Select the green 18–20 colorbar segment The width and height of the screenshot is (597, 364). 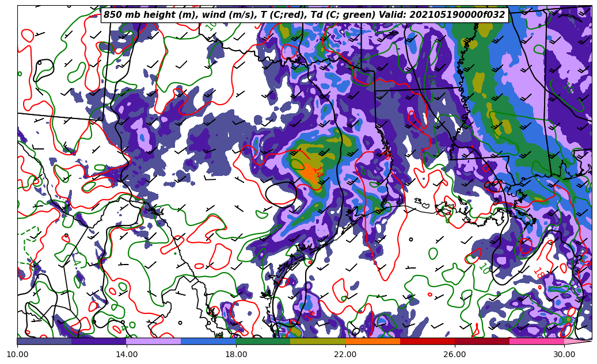click(263, 341)
